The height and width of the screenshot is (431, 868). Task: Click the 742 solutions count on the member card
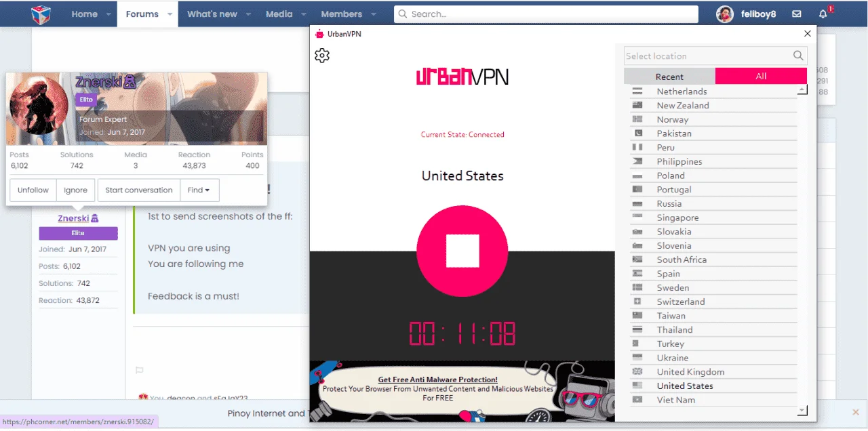point(77,166)
